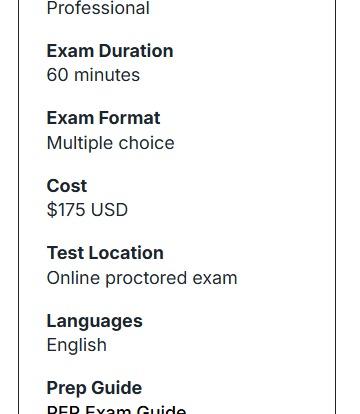Select the Cost heading
The height and width of the screenshot is (414, 360).
67,186
